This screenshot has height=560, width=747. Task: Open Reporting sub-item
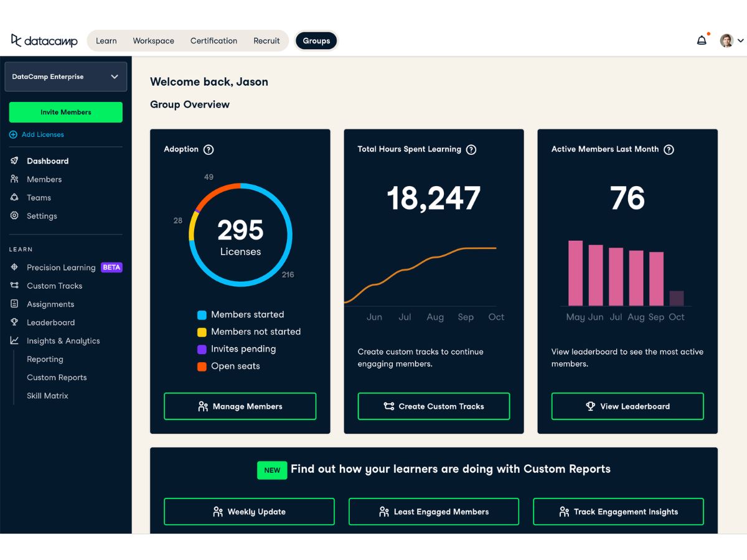point(45,359)
